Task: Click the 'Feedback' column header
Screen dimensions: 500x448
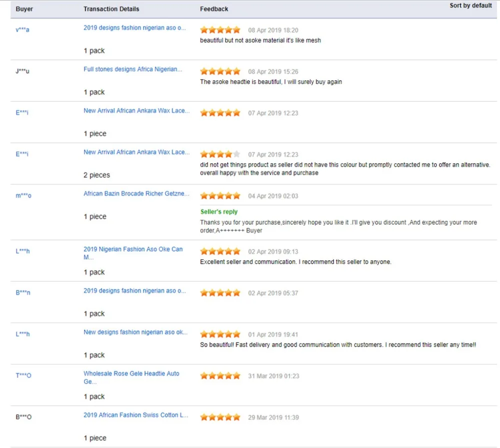Action: 214,9
